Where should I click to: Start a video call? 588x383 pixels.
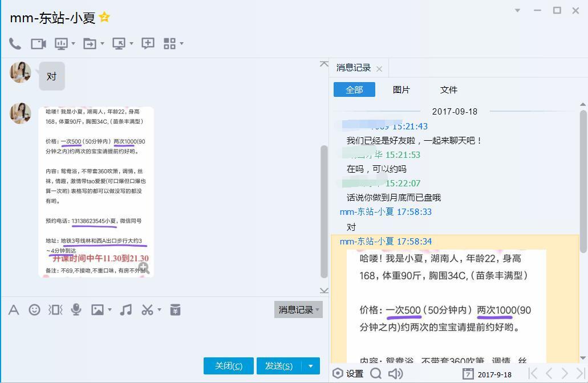[x=38, y=44]
